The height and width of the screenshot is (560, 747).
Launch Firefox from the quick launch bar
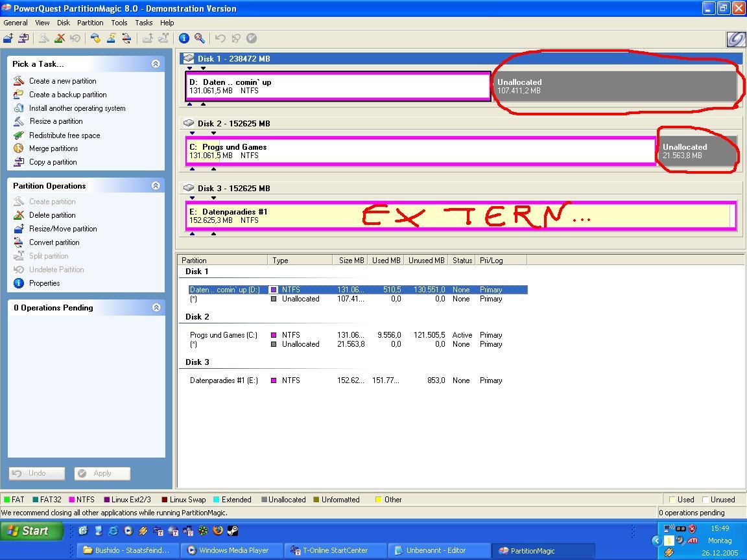point(218,530)
